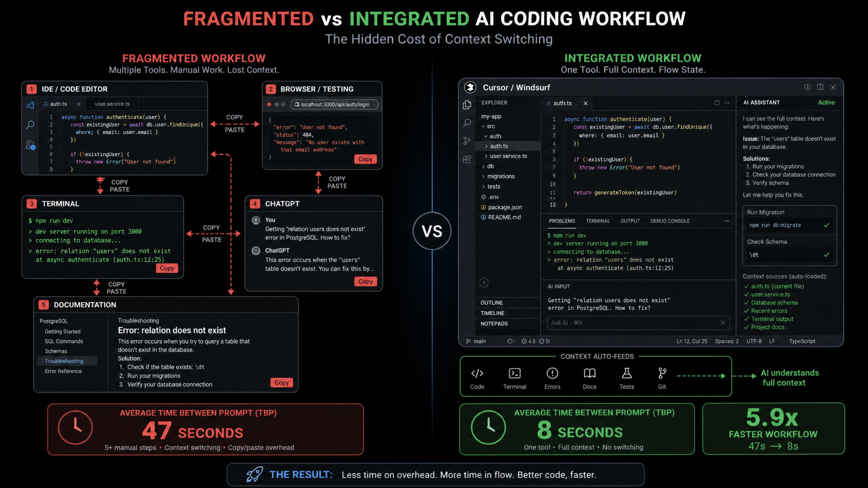
Task: Click the VS Code logo in IDE / Code Editor
Action: pos(30,105)
